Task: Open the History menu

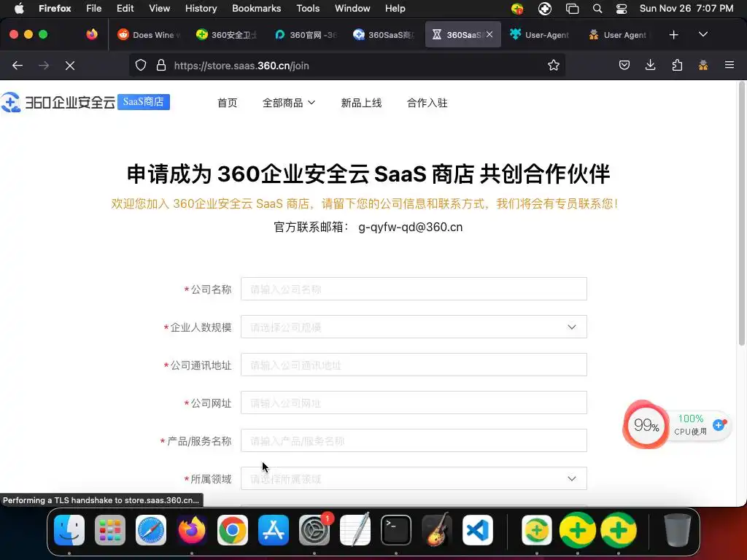Action: point(201,8)
